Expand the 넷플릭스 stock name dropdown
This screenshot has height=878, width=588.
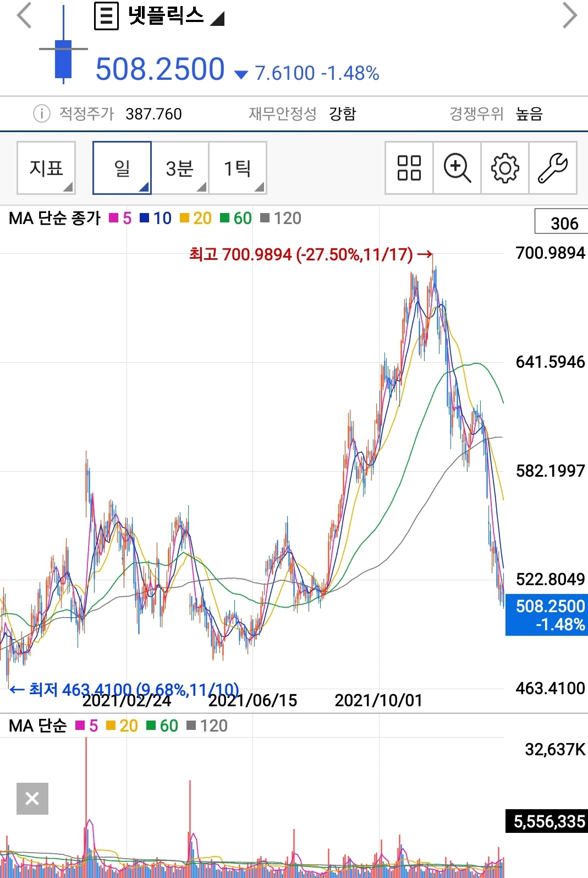pos(218,19)
